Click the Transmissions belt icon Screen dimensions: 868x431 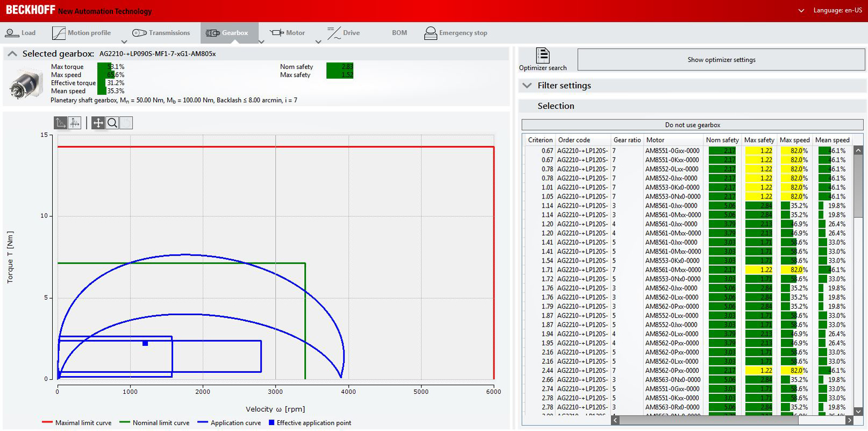(139, 33)
